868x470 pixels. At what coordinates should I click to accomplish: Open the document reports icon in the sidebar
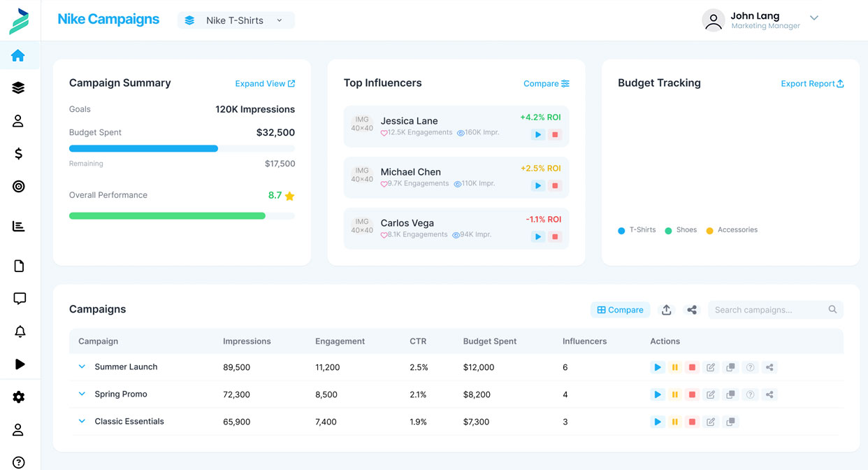(19, 266)
